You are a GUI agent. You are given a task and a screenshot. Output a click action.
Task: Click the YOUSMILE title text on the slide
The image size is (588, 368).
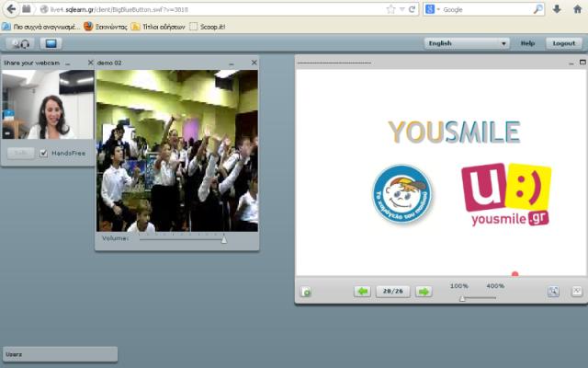(x=454, y=132)
